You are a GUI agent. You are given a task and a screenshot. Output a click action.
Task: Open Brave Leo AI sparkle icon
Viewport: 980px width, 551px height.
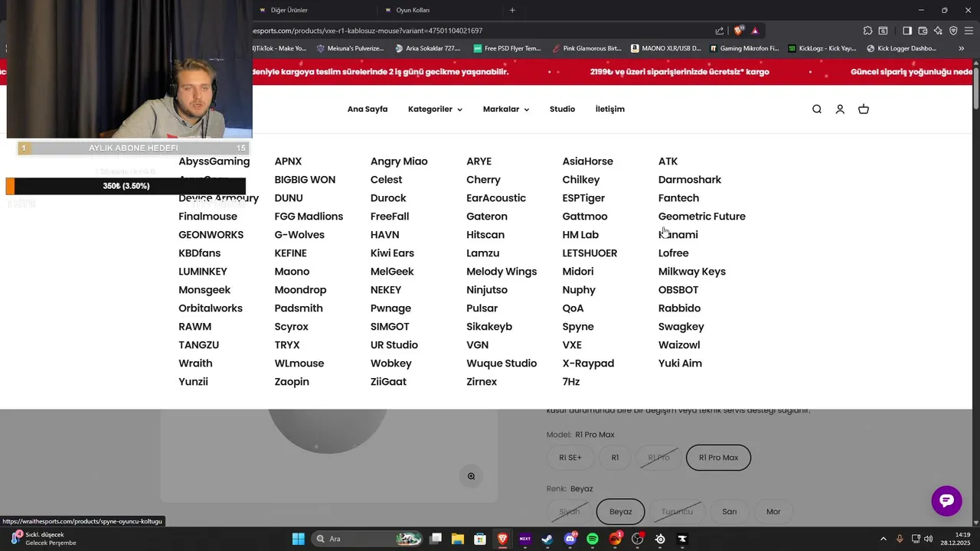(938, 31)
